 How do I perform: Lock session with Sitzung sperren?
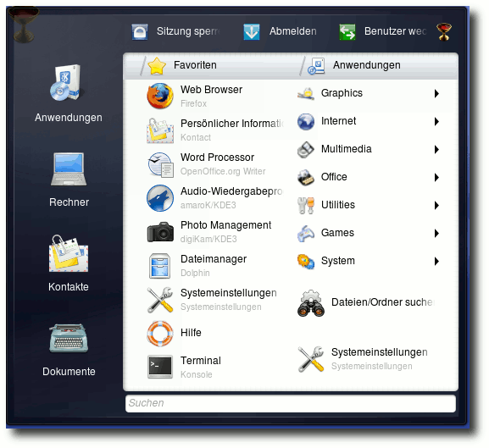[x=176, y=31]
